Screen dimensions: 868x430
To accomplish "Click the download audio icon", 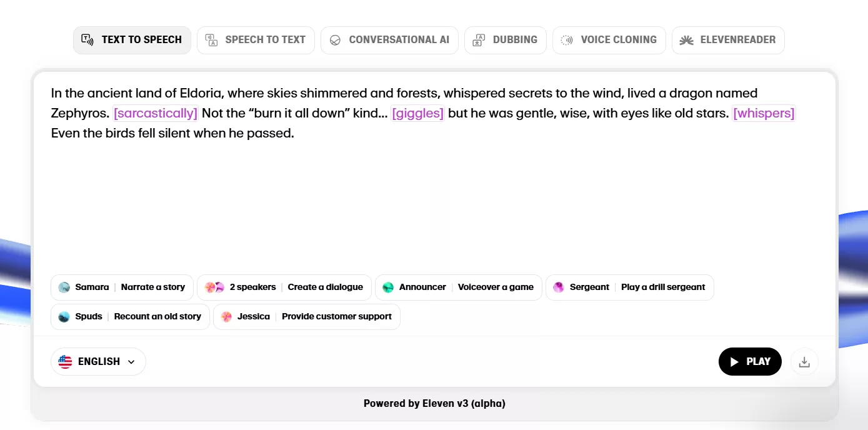I will click(804, 362).
